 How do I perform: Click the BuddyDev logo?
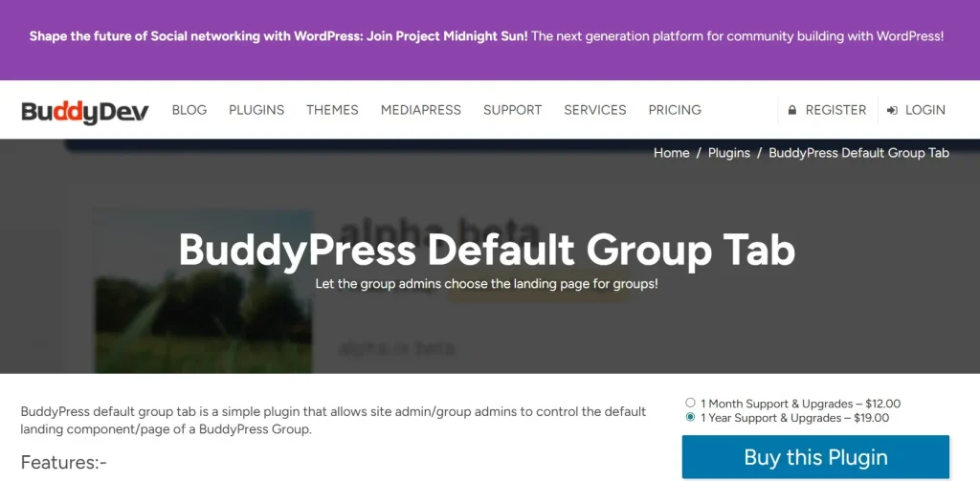[85, 111]
